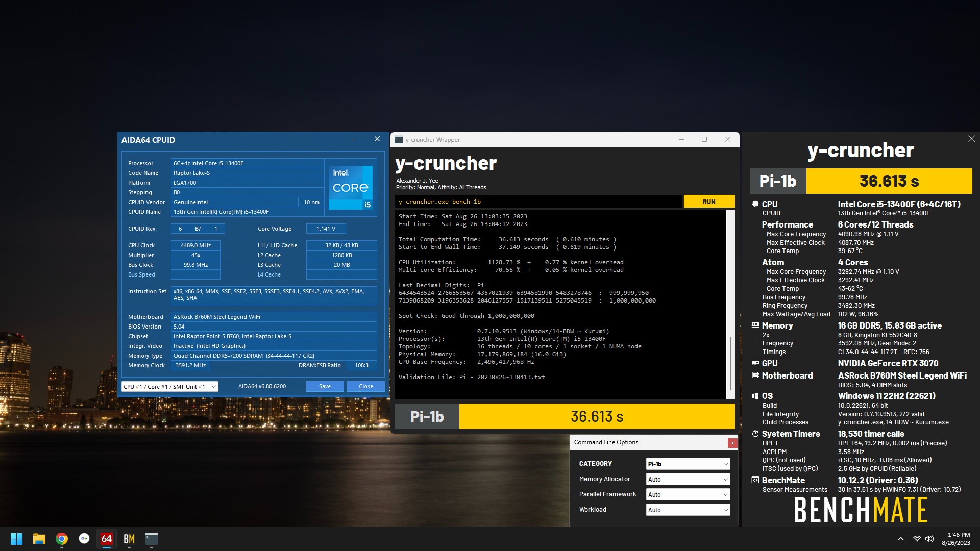Minimize the AIDA64 CPUID window

[353, 139]
